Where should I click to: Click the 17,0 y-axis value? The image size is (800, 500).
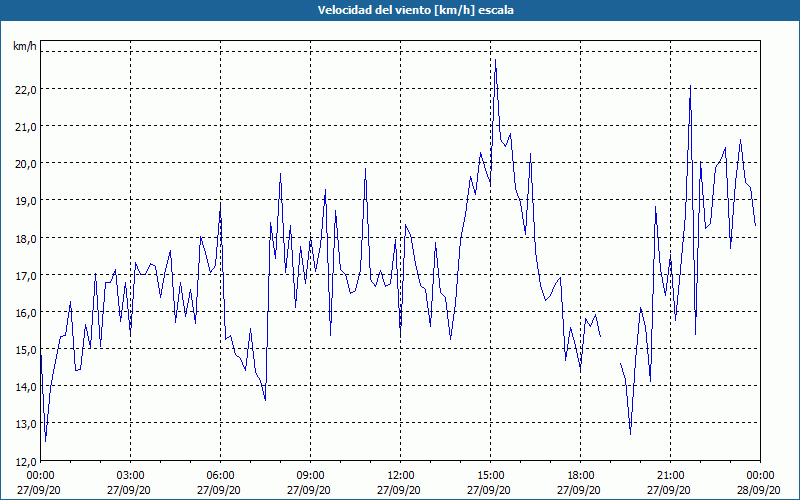pyautogui.click(x=26, y=276)
